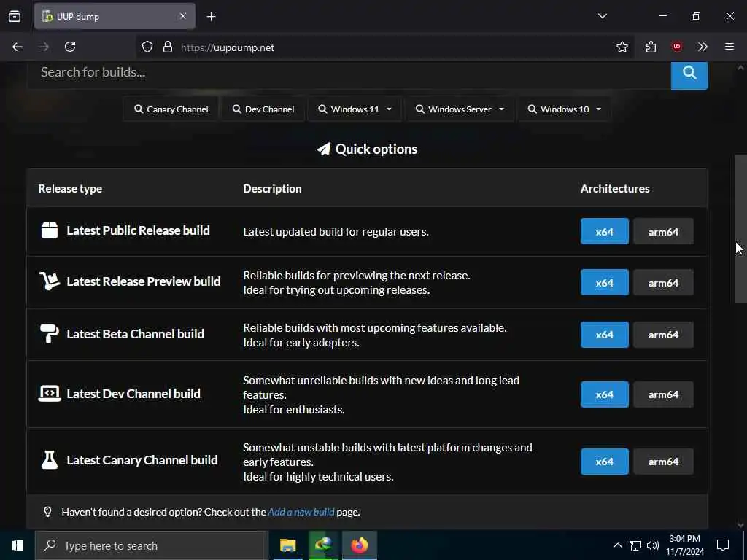747x560 pixels.
Task: Open uBlock Origin extension icon
Action: [676, 47]
